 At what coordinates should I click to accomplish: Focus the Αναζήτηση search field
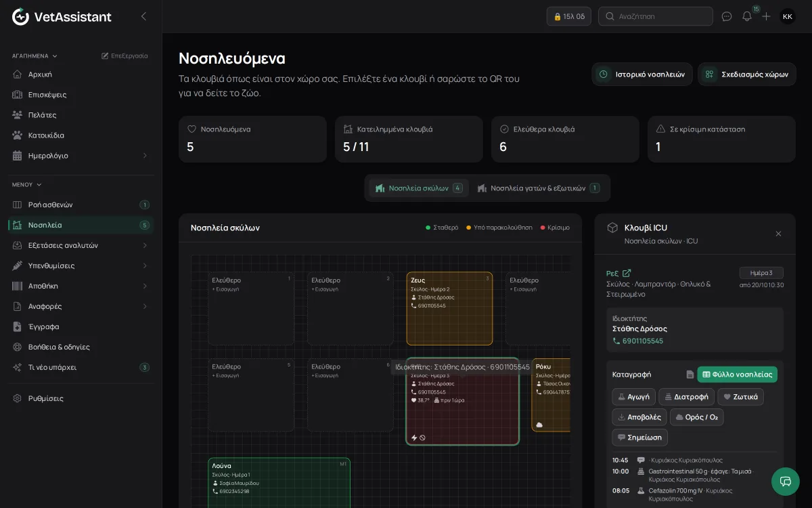(x=656, y=16)
